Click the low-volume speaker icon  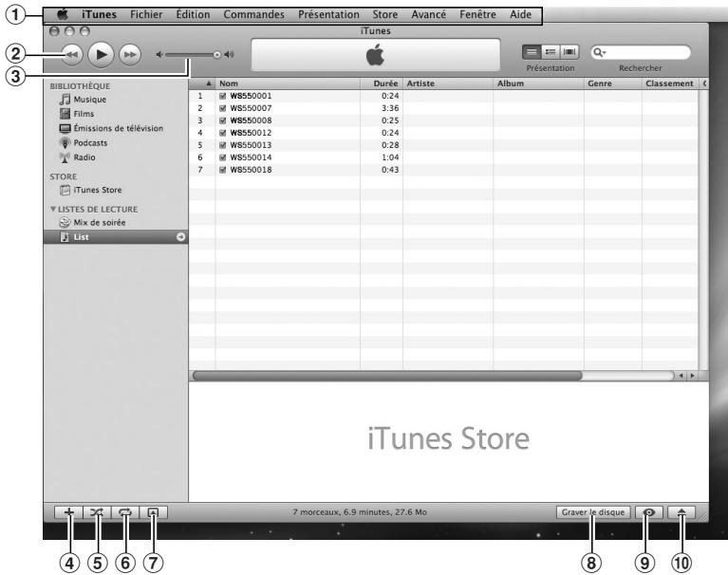click(x=159, y=55)
